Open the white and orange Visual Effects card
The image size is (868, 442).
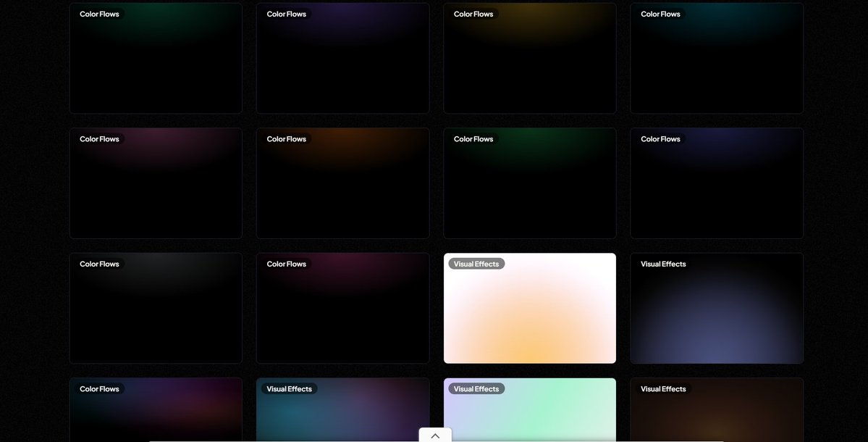pyautogui.click(x=530, y=309)
